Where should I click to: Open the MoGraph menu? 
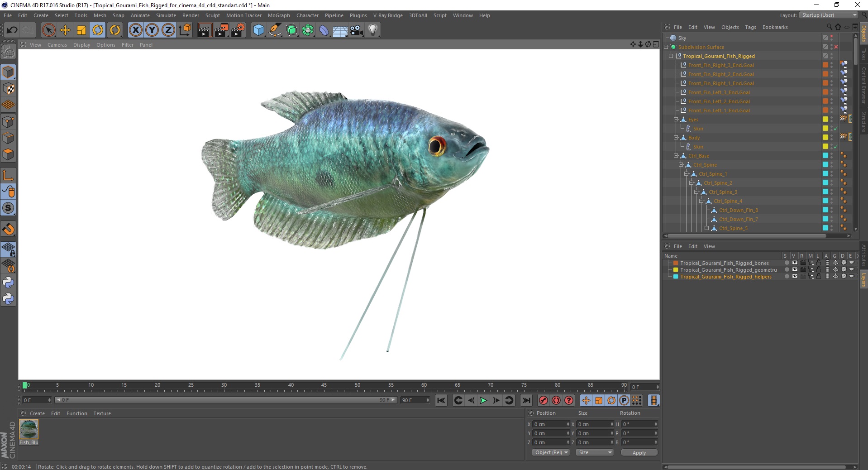[x=279, y=15]
